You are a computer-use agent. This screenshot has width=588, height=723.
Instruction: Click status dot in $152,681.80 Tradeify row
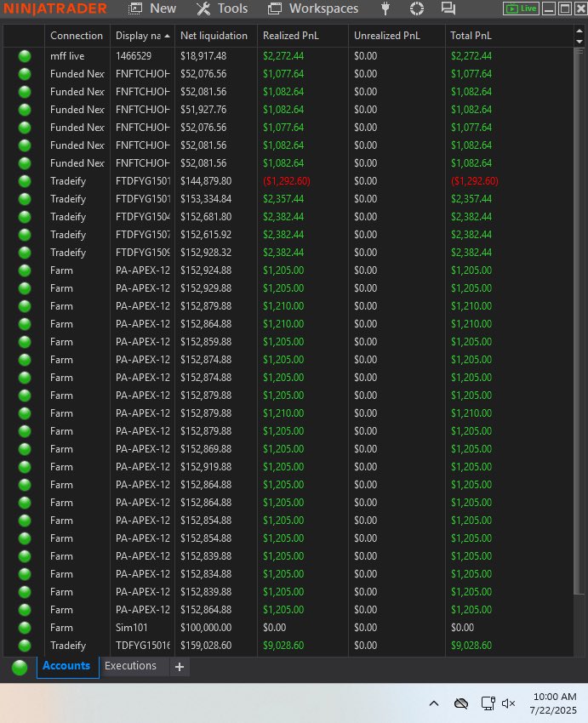tap(25, 217)
